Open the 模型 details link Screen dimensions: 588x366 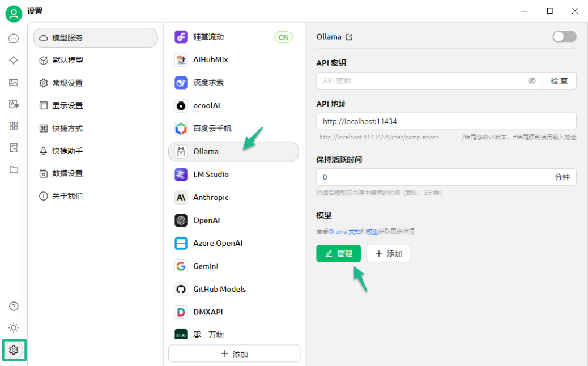tap(372, 231)
